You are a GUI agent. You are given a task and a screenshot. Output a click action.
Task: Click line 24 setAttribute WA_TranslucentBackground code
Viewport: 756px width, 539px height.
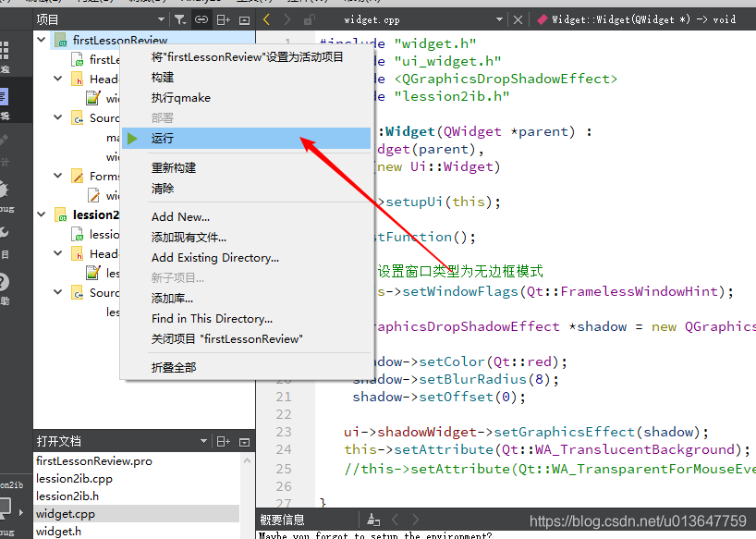(547, 450)
